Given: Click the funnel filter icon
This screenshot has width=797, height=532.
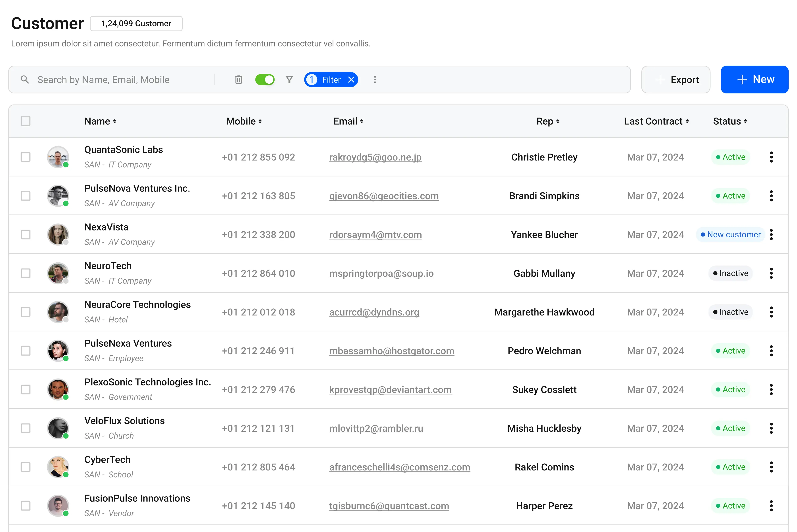Looking at the screenshot, I should tap(289, 79).
